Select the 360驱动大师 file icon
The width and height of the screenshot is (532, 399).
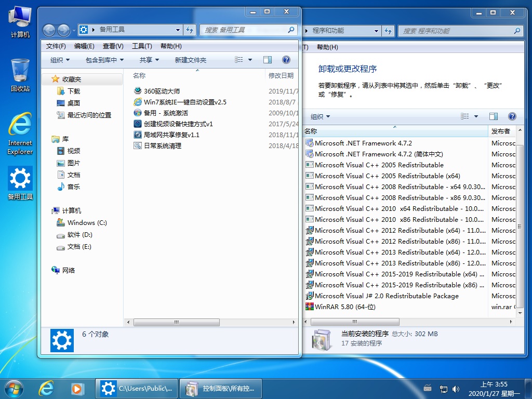(137, 91)
